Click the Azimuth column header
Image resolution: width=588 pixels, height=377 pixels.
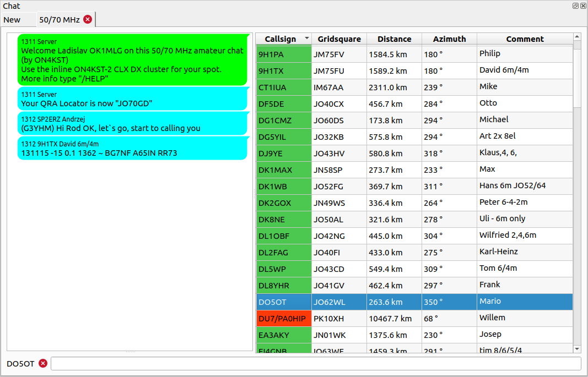(x=449, y=39)
